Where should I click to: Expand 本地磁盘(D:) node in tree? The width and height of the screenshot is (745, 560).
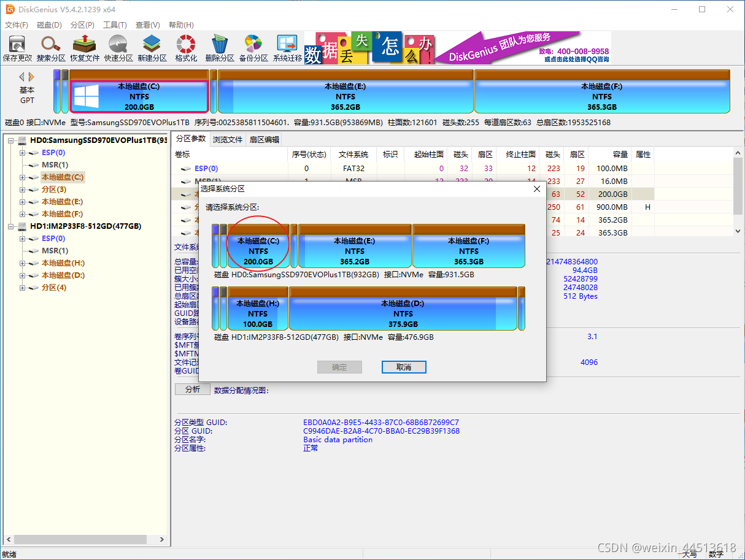click(23, 275)
